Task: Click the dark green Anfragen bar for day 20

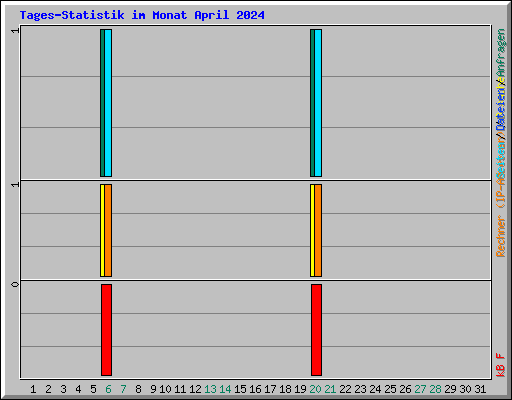Action: (x=312, y=103)
